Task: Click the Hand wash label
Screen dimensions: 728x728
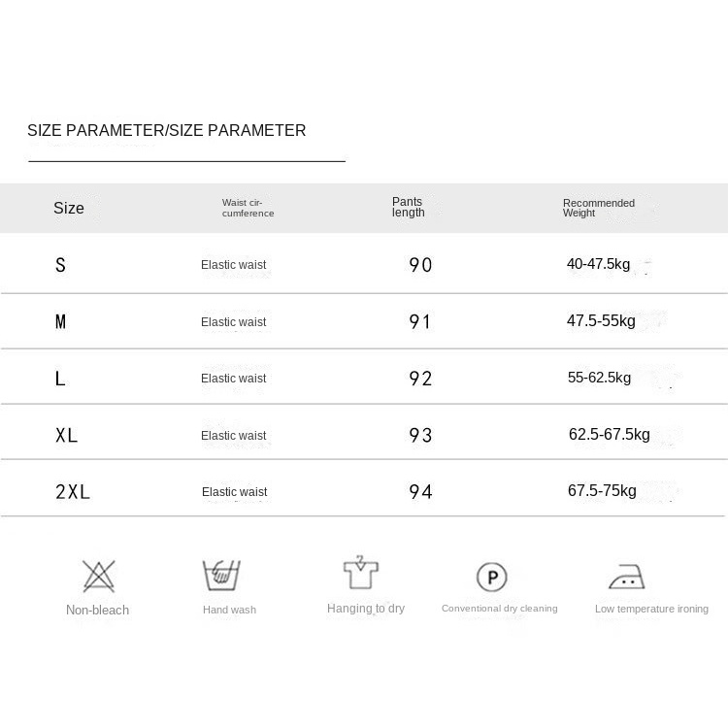Action: coord(229,610)
